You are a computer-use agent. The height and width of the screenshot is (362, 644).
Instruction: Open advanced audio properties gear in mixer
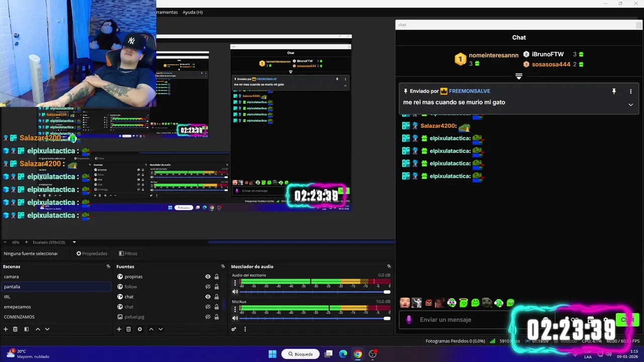(234, 329)
